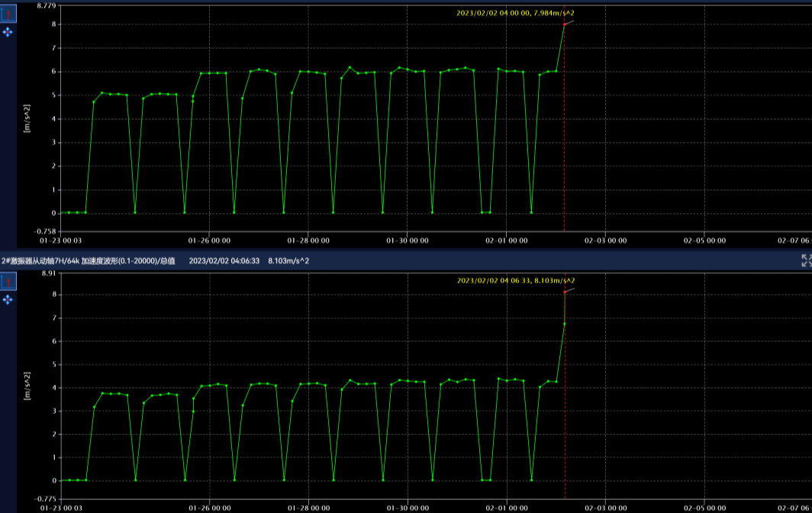Select the cursor tool in upper chart
Screen dimensions: 812x513
click(8, 14)
